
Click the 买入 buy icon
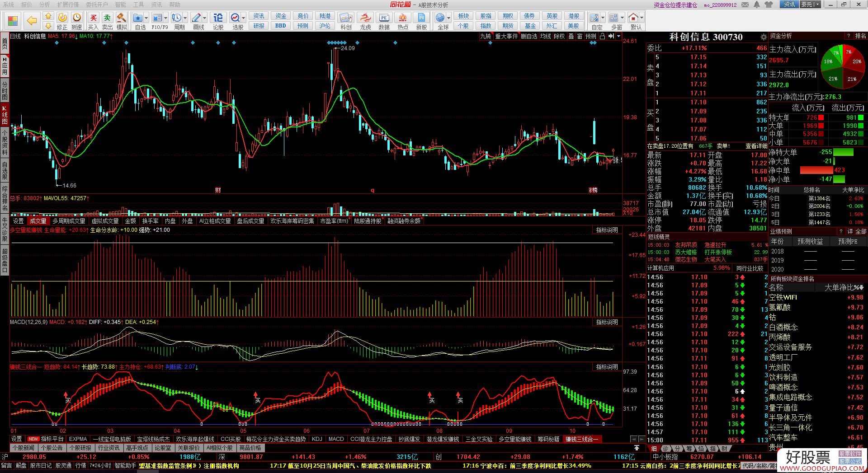point(93,18)
